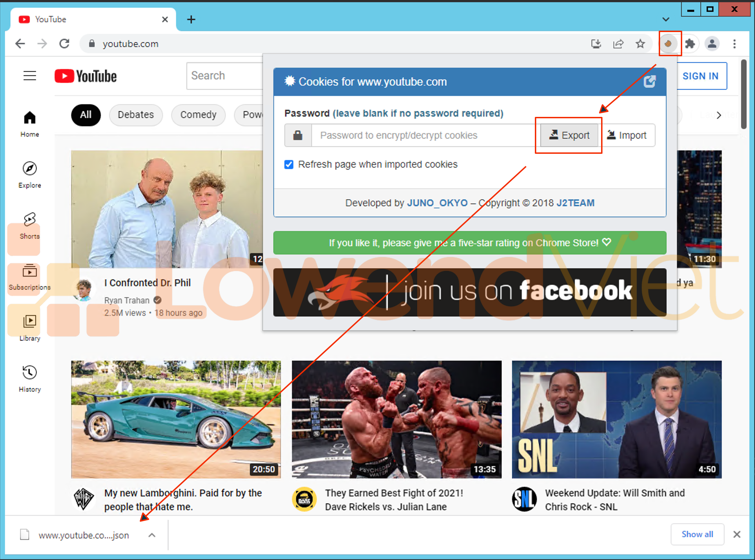Open YouTube Shorts from sidebar

click(30, 226)
